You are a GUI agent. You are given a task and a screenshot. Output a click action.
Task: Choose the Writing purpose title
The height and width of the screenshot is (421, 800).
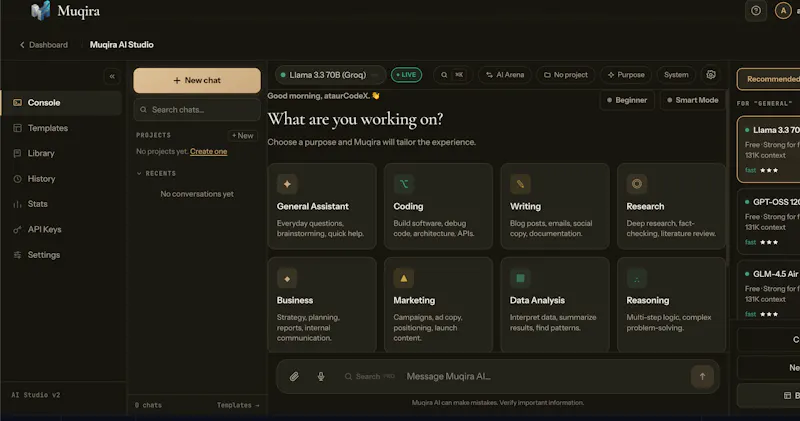coord(525,206)
